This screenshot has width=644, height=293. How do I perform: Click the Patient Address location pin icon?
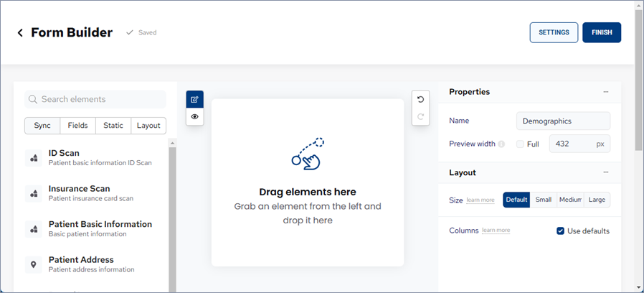[x=34, y=264]
